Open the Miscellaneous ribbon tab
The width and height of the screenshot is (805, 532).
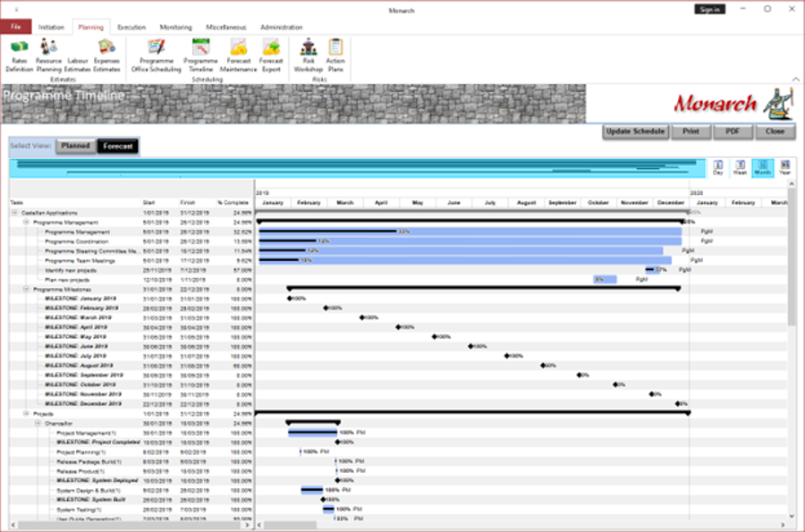click(x=226, y=27)
